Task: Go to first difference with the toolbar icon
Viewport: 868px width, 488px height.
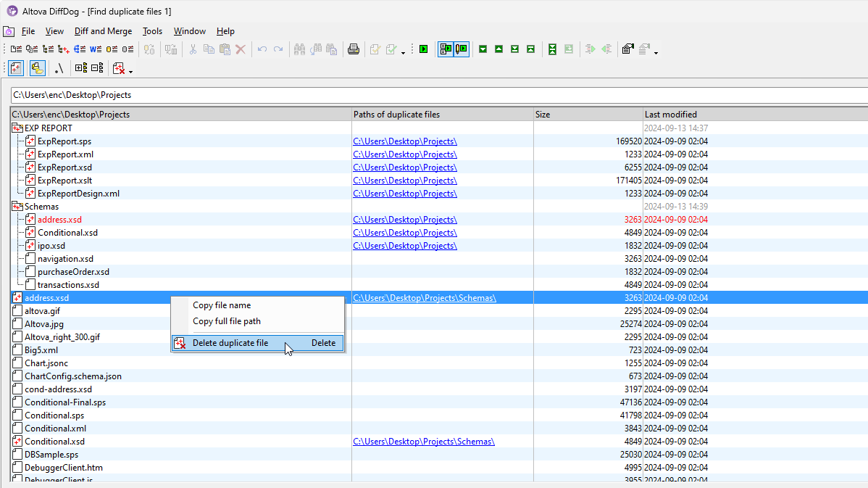Action: tap(530, 49)
